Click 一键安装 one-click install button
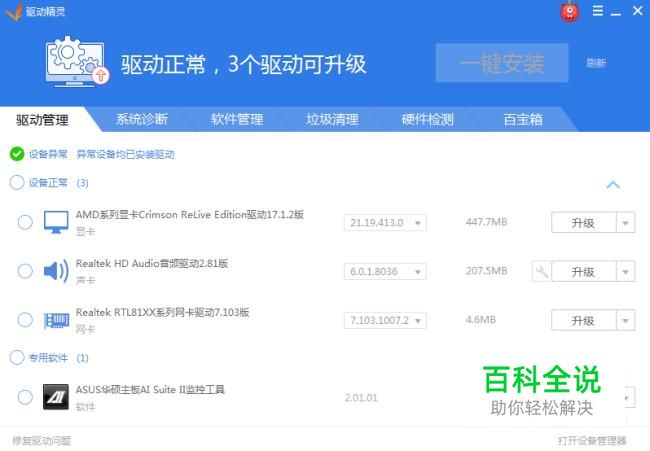 (x=502, y=63)
